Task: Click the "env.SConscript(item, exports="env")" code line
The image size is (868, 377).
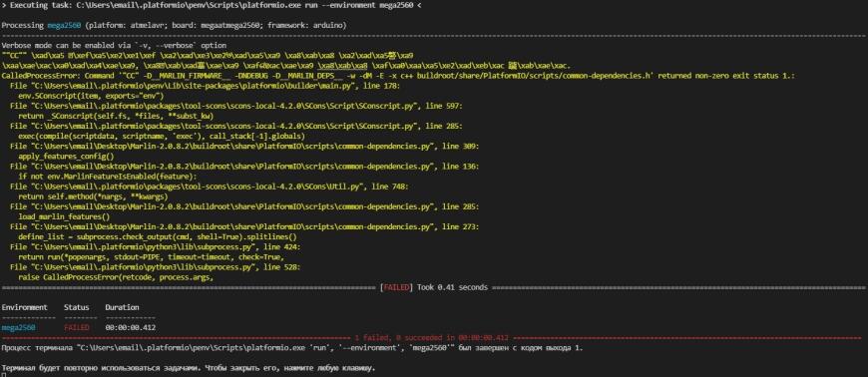Action: (x=92, y=96)
